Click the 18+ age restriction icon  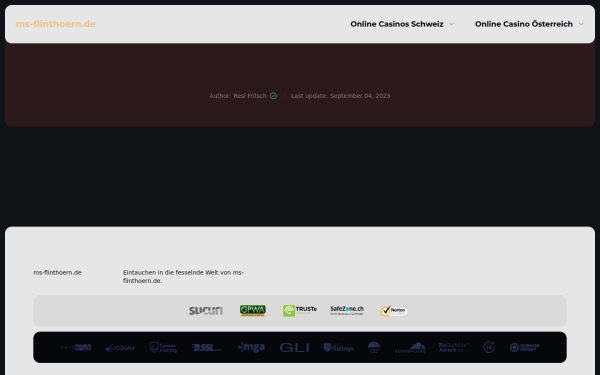(x=489, y=347)
